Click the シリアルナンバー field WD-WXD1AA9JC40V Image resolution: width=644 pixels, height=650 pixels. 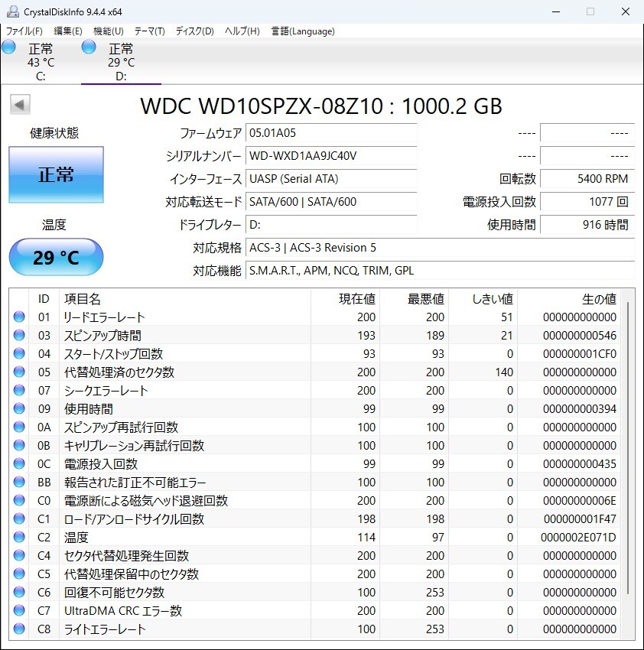(331, 156)
